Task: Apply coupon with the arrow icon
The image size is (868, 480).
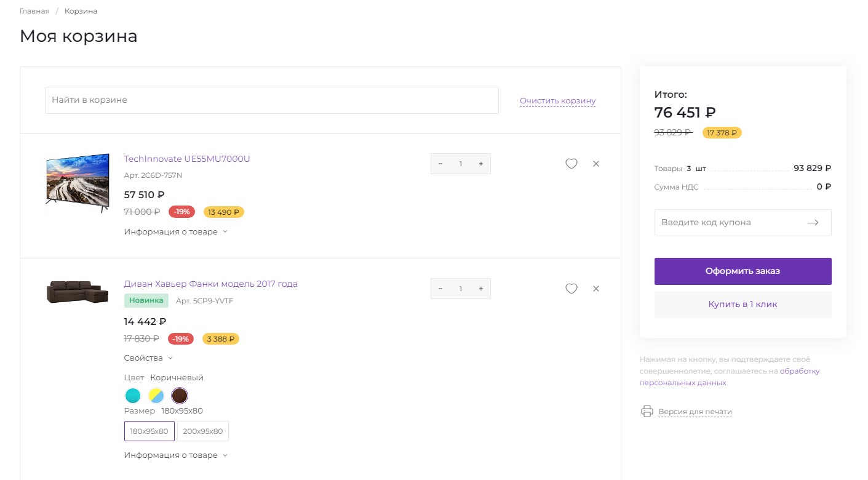Action: (x=813, y=223)
